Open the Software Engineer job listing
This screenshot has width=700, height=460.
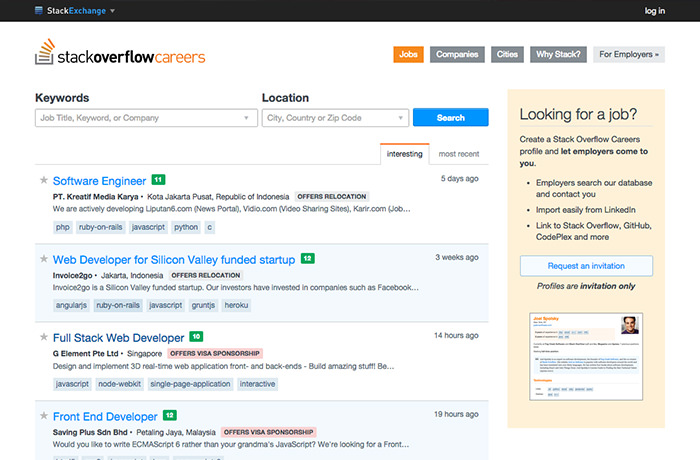pos(99,181)
